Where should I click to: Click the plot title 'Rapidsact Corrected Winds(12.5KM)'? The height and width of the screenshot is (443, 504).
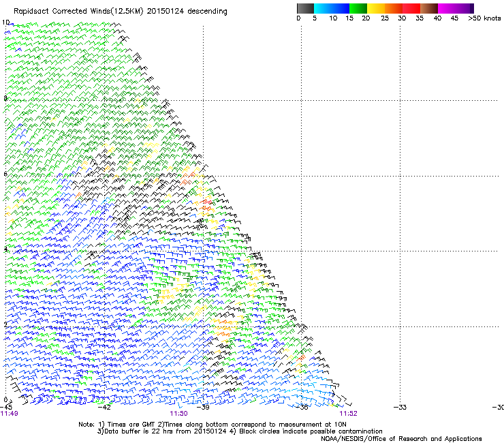pos(79,12)
